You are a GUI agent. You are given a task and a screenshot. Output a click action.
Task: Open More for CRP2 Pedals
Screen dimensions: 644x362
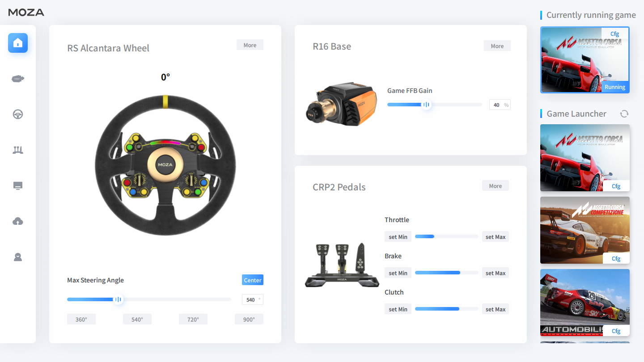point(496,186)
